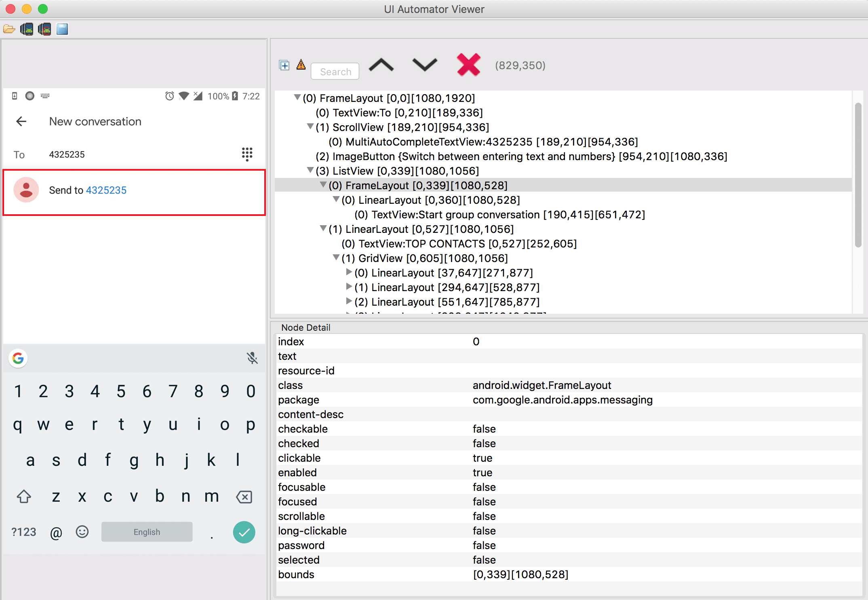Toggle the yellow warning triangle icon
The image size is (868, 600).
[x=301, y=65]
